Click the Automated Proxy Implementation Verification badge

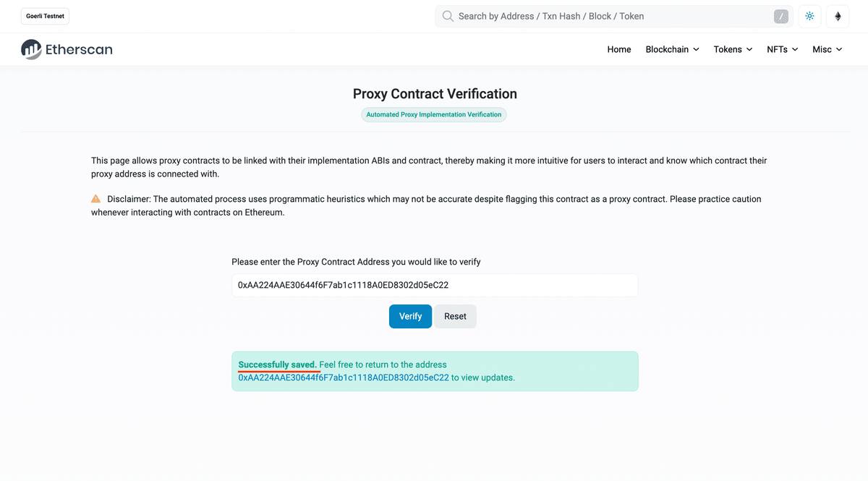(434, 114)
